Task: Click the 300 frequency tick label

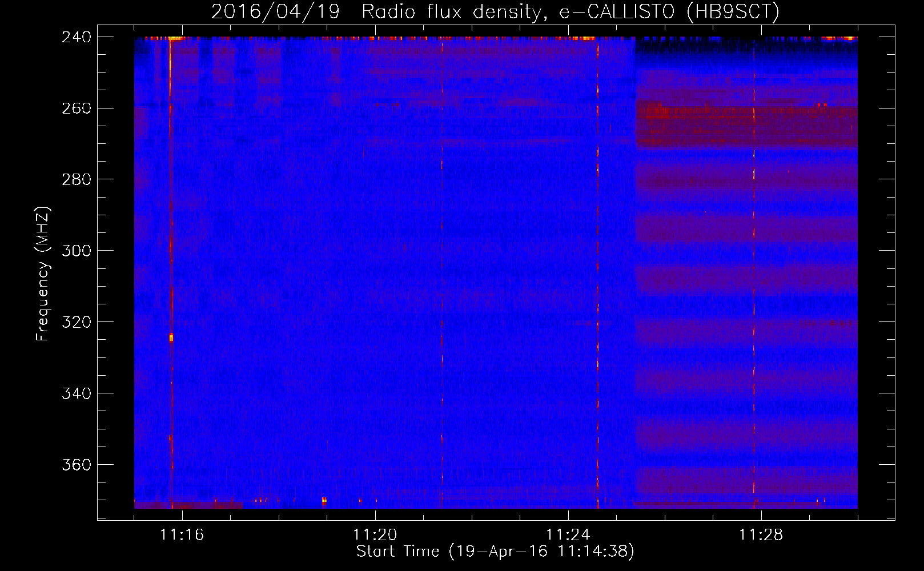Action: pos(77,251)
